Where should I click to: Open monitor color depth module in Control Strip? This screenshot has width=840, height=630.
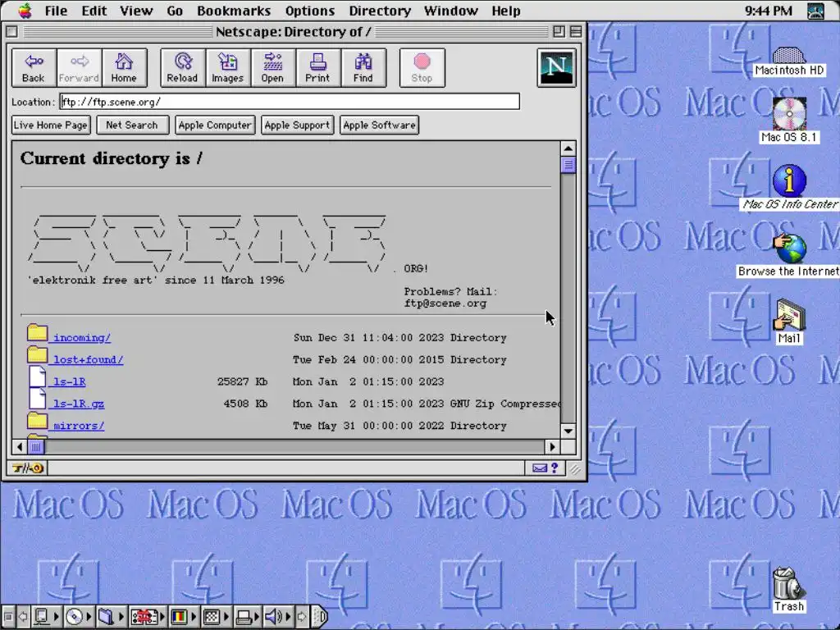coord(183,617)
